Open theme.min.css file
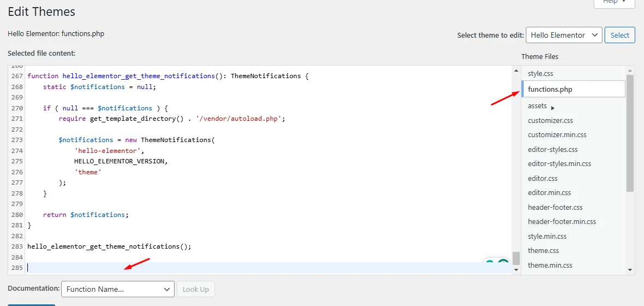The height and width of the screenshot is (306, 644). pos(550,266)
